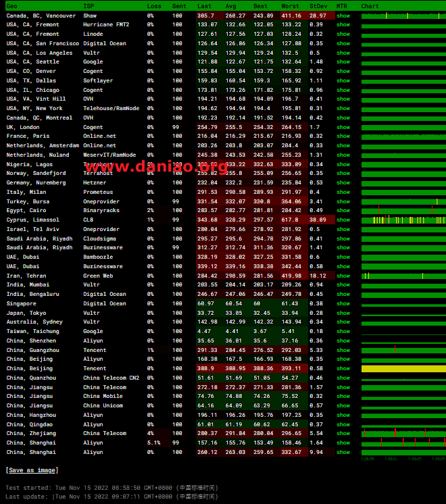Select last value 4.47 for Taichung
The width and height of the screenshot is (446, 504).
[x=204, y=331]
